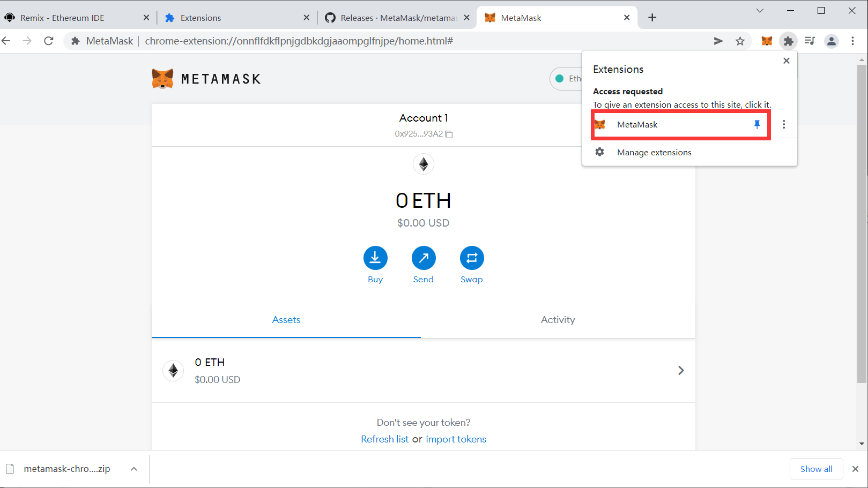Image resolution: width=868 pixels, height=488 pixels.
Task: Click the Refresh list link
Action: pos(384,439)
